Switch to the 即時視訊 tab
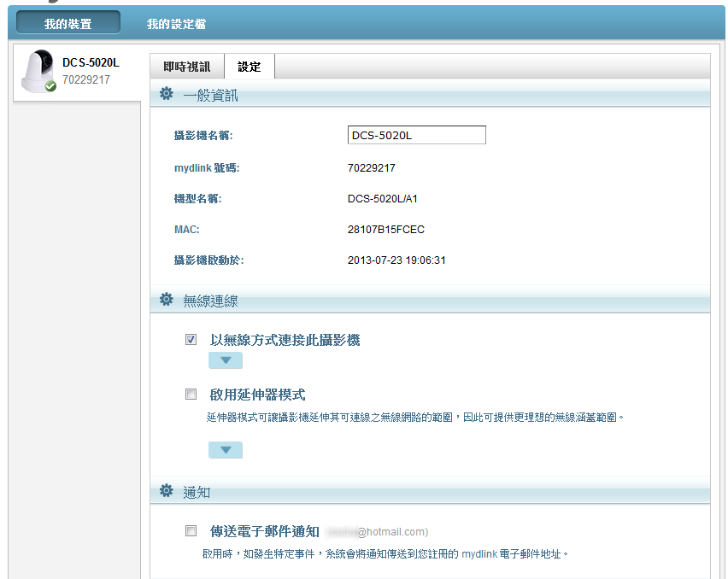The image size is (728, 579). click(186, 67)
